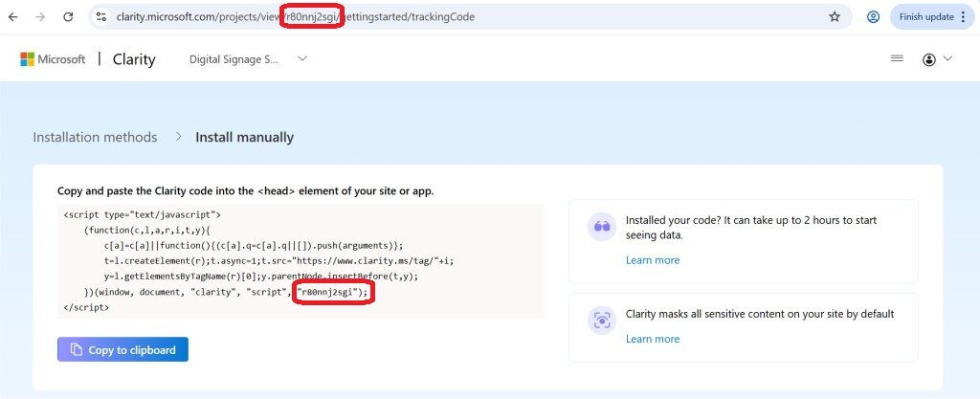Image resolution: width=980 pixels, height=399 pixels.
Task: Expand the chevron next to account avatar
Action: click(948, 59)
